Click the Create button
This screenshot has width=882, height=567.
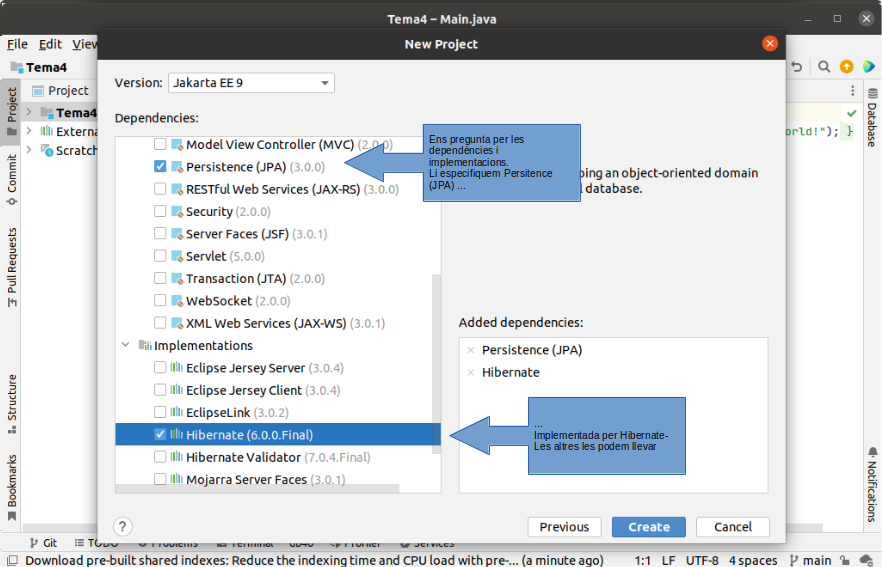[x=649, y=526]
